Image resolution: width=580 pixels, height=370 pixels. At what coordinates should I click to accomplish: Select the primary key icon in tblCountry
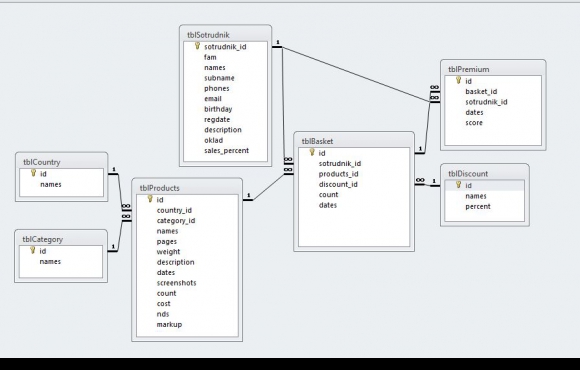tap(34, 173)
